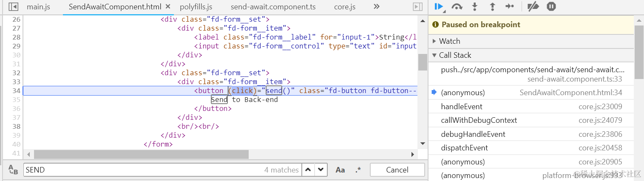
Task: Step into next function call
Action: point(475,7)
